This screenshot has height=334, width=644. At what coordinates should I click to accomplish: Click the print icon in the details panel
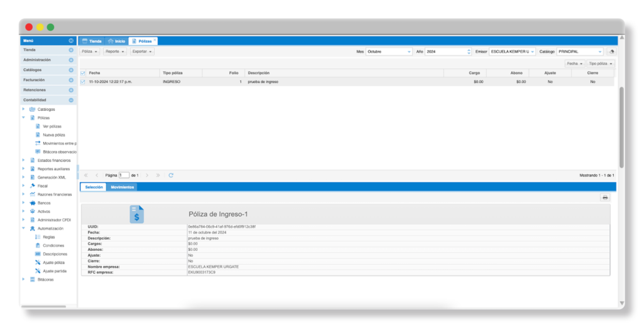click(x=605, y=198)
